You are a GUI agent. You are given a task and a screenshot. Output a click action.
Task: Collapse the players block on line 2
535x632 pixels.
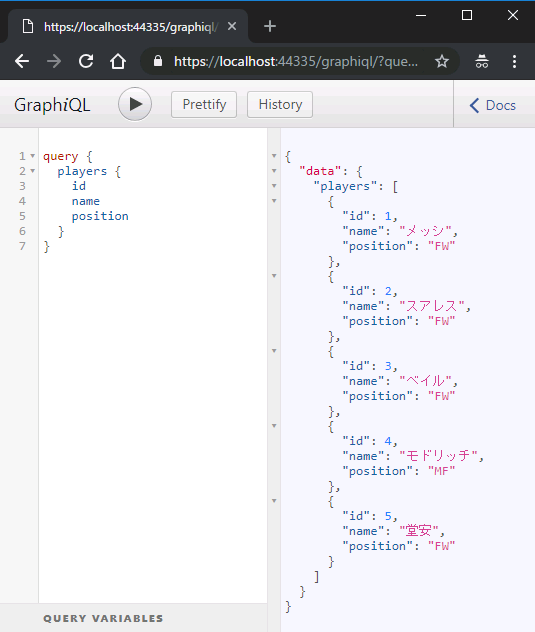pos(33,171)
